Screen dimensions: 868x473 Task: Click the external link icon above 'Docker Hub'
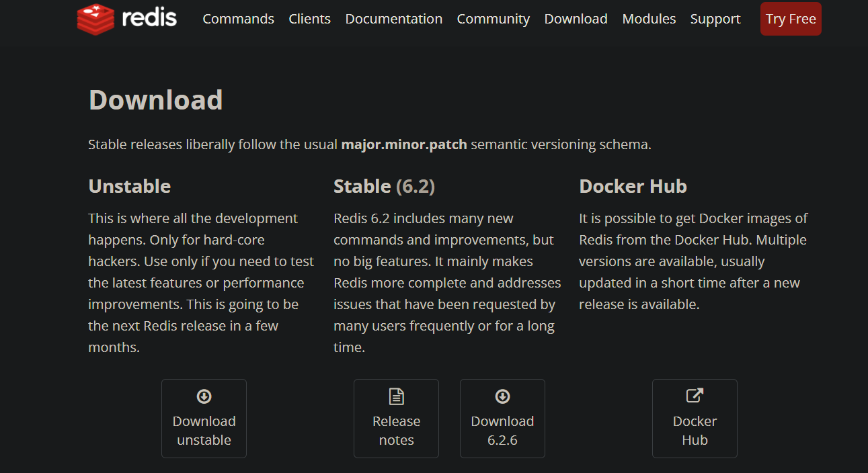(695, 396)
